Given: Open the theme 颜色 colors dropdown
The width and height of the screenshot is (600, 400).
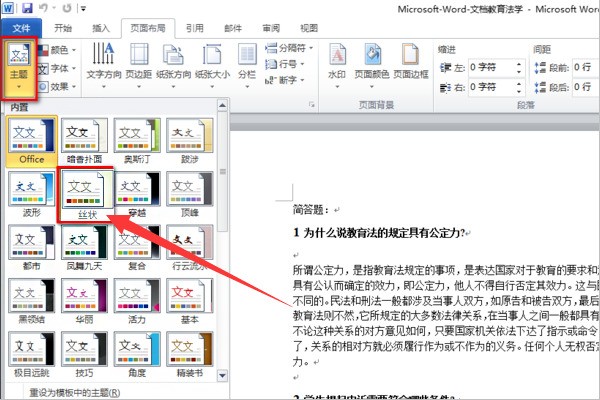Looking at the screenshot, I should coord(62,49).
